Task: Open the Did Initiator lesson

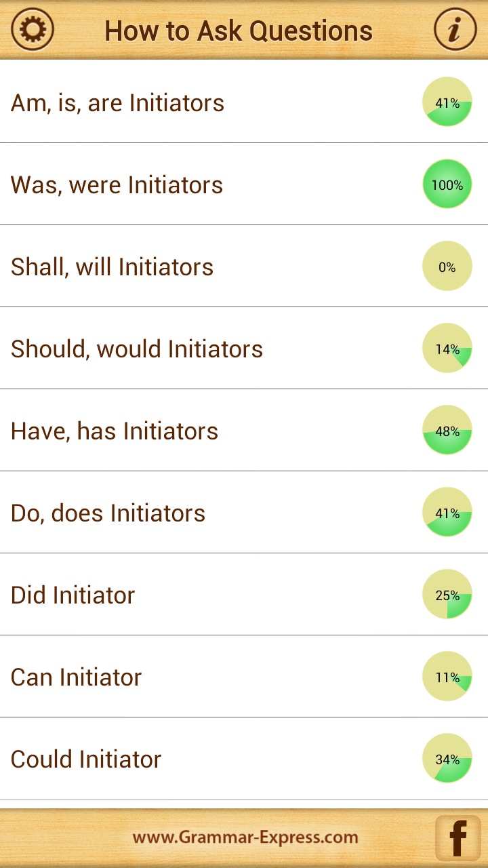Action: pyautogui.click(x=244, y=594)
